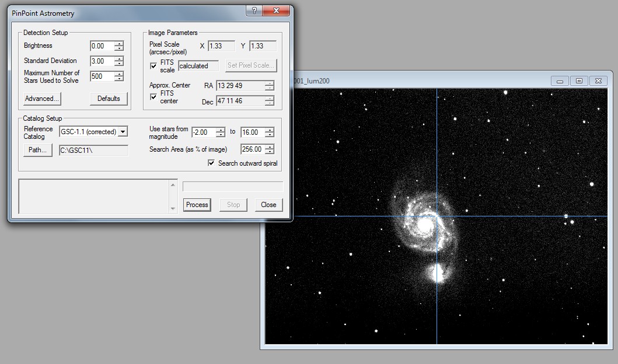The image size is (618, 364).
Task: Lower the minimum magnitude spinner value
Action: [x=220, y=134]
